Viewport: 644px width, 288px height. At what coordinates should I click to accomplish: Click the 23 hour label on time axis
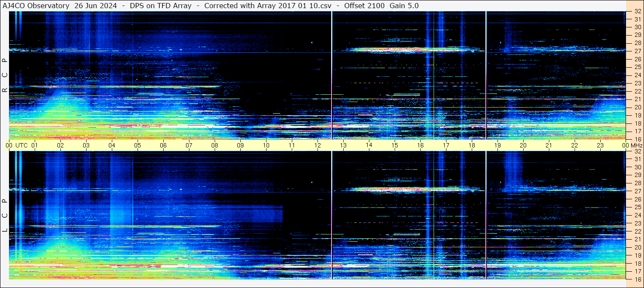(x=600, y=145)
